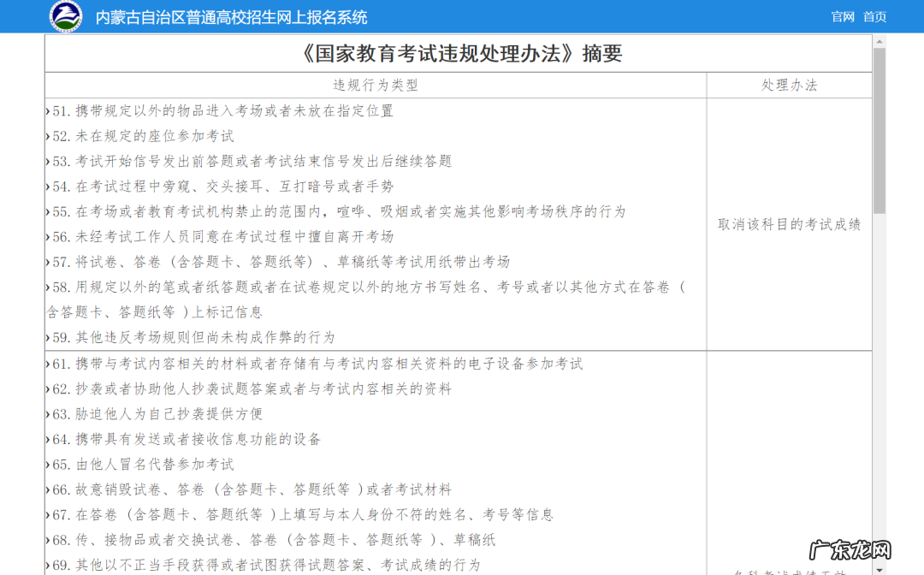Click the page title 《国家教育考试违规处理办法》摘要
The height and width of the screenshot is (575, 924).
click(459, 53)
